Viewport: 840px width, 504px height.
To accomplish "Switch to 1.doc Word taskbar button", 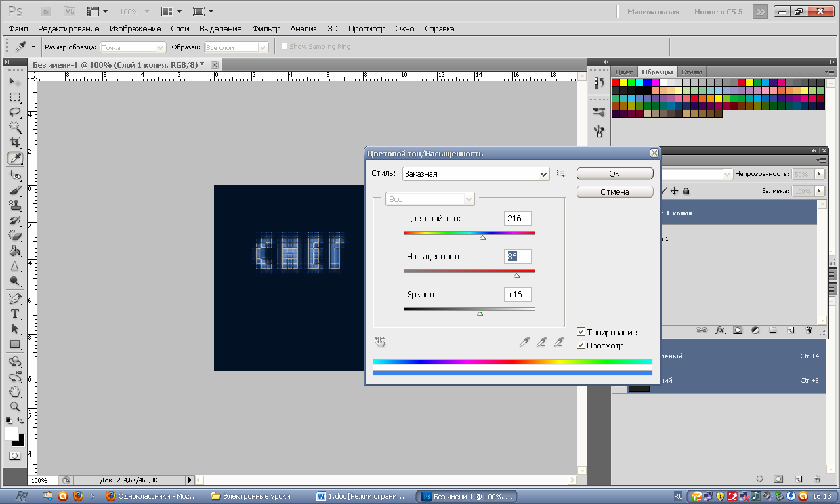I will (x=363, y=496).
